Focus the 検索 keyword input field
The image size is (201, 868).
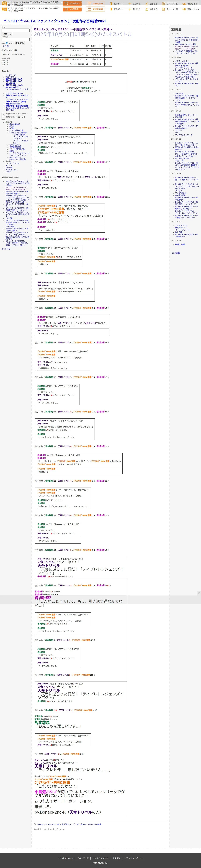(15, 30)
